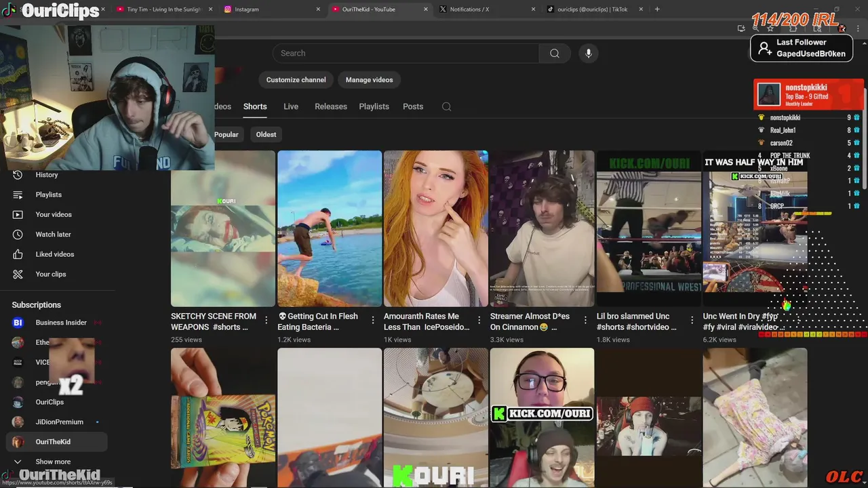Screen dimensions: 868x488
Task: Search within channel using magnifier icon
Action: pos(446,106)
